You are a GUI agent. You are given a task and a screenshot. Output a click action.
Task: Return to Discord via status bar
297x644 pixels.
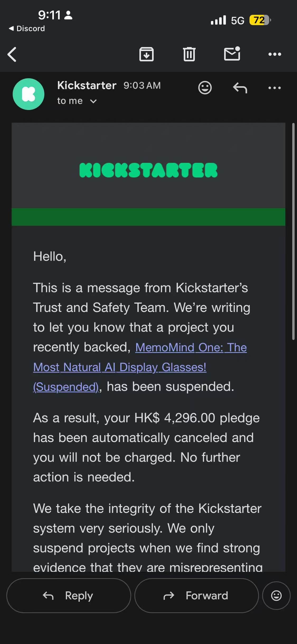(27, 29)
